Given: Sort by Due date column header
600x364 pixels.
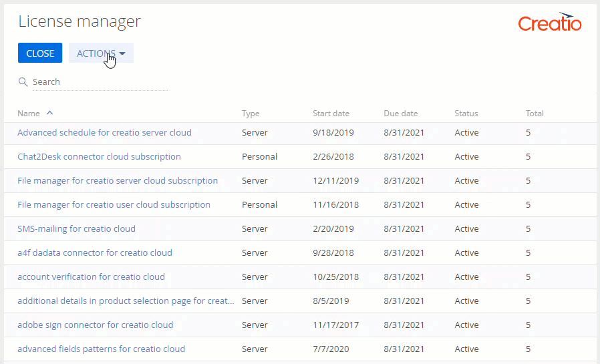Looking at the screenshot, I should pyautogui.click(x=400, y=114).
